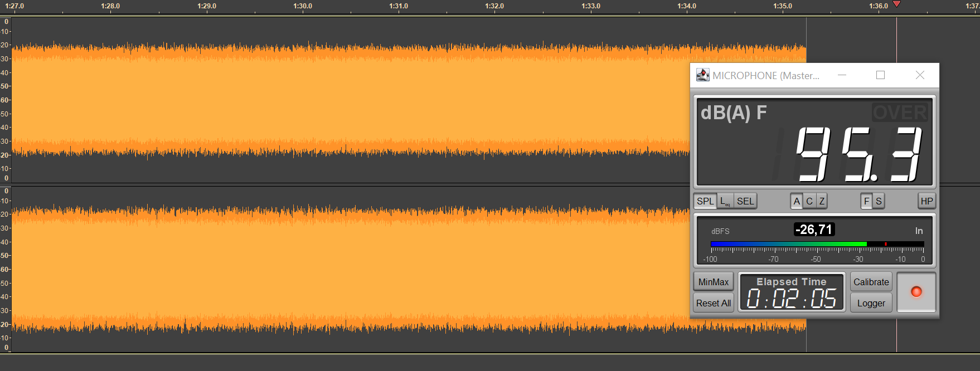This screenshot has width=980, height=371.
Task: Enable Z frequency weighting
Action: pyautogui.click(x=822, y=201)
